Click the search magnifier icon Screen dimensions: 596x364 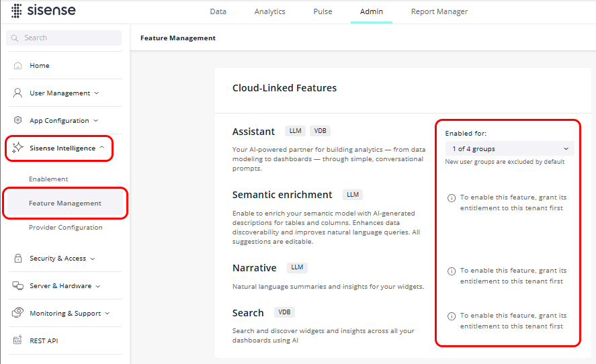click(x=15, y=38)
